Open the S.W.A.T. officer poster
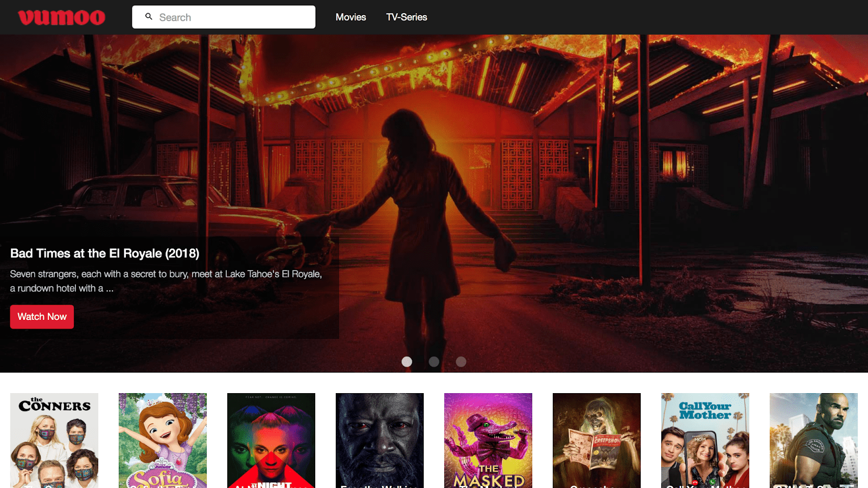This screenshot has width=868, height=488. (x=814, y=440)
